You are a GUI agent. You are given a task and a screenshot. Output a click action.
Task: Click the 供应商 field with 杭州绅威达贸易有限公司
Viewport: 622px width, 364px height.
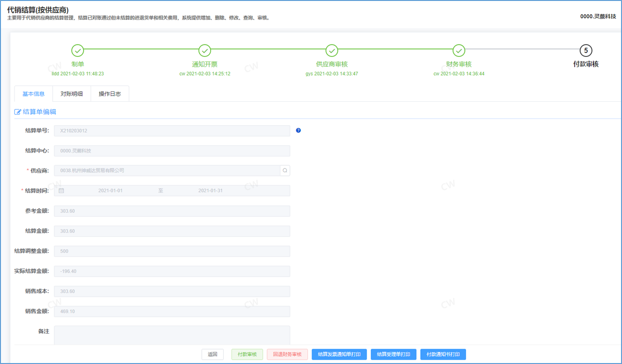tap(167, 171)
